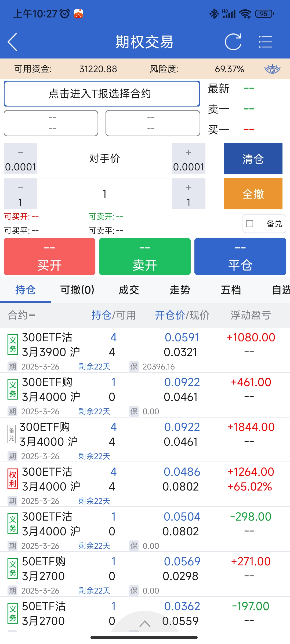Image resolution: width=290 pixels, height=644 pixels.
Task: Check the 备兑 checkbox
Action: click(250, 224)
